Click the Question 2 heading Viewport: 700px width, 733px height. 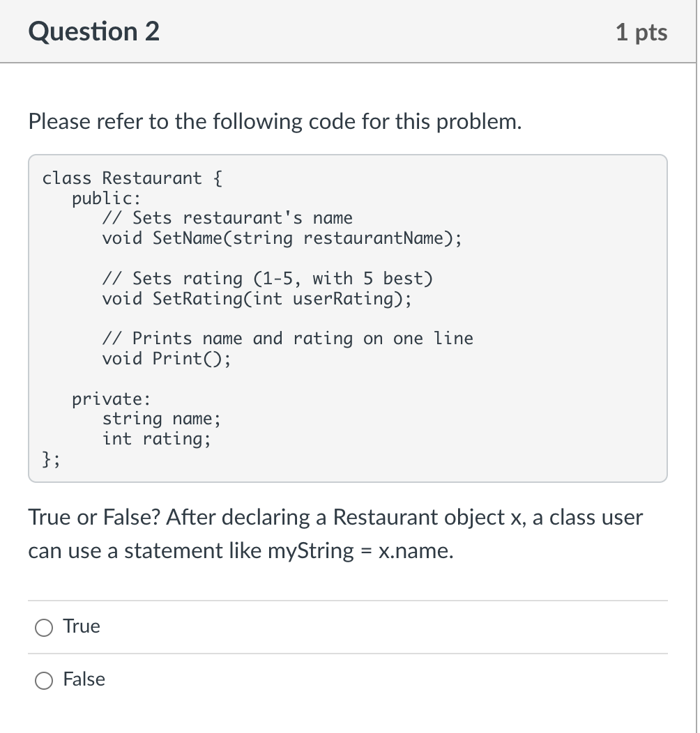(93, 31)
